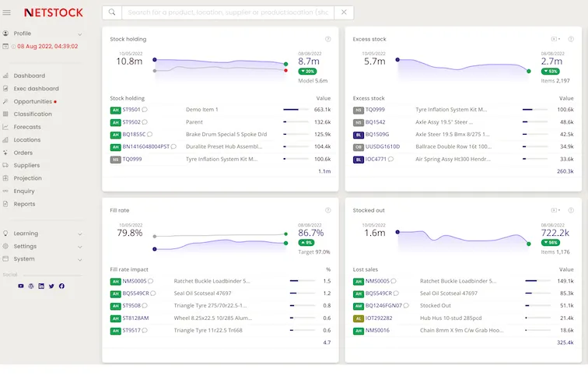
Task: Open product NMS0016 link
Action: click(x=377, y=331)
